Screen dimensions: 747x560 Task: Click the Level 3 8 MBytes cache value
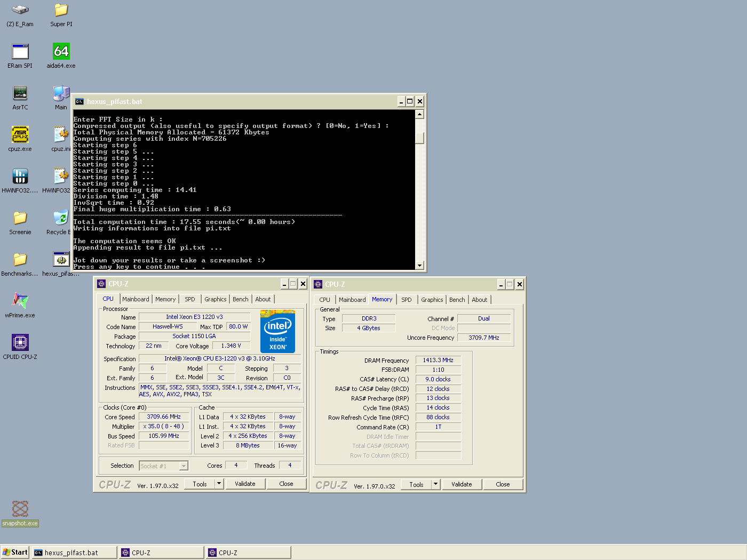pyautogui.click(x=248, y=446)
